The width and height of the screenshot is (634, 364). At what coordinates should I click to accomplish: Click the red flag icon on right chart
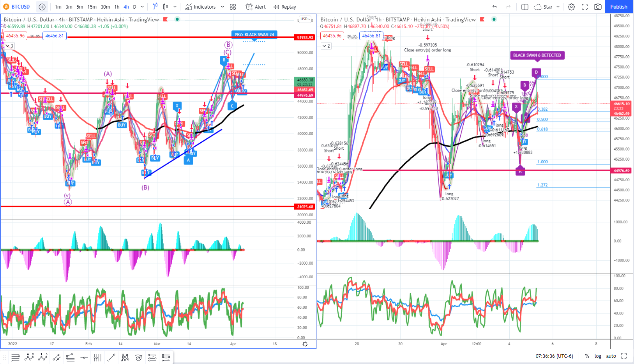coord(482,19)
